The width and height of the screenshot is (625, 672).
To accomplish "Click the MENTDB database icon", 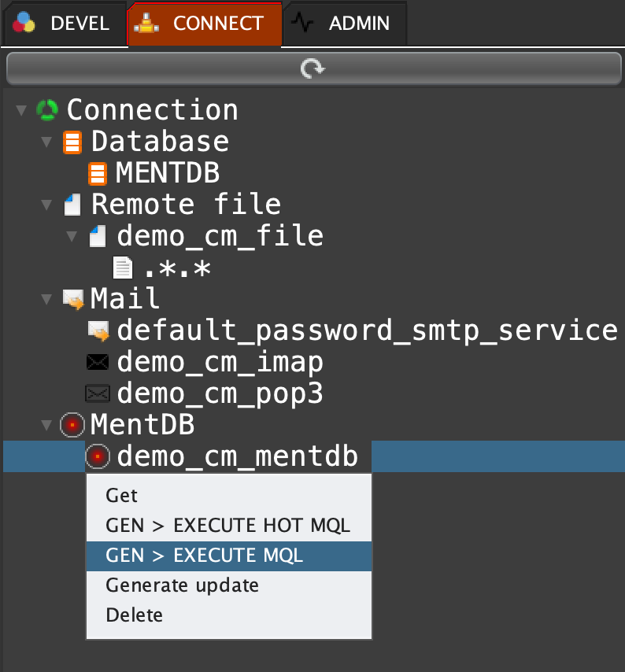I will pyautogui.click(x=97, y=173).
